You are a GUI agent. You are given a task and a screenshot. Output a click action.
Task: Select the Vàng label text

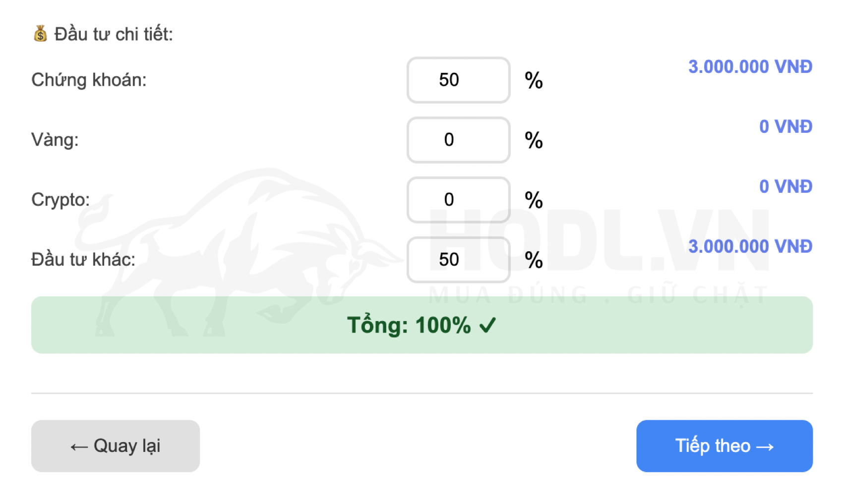tap(55, 140)
